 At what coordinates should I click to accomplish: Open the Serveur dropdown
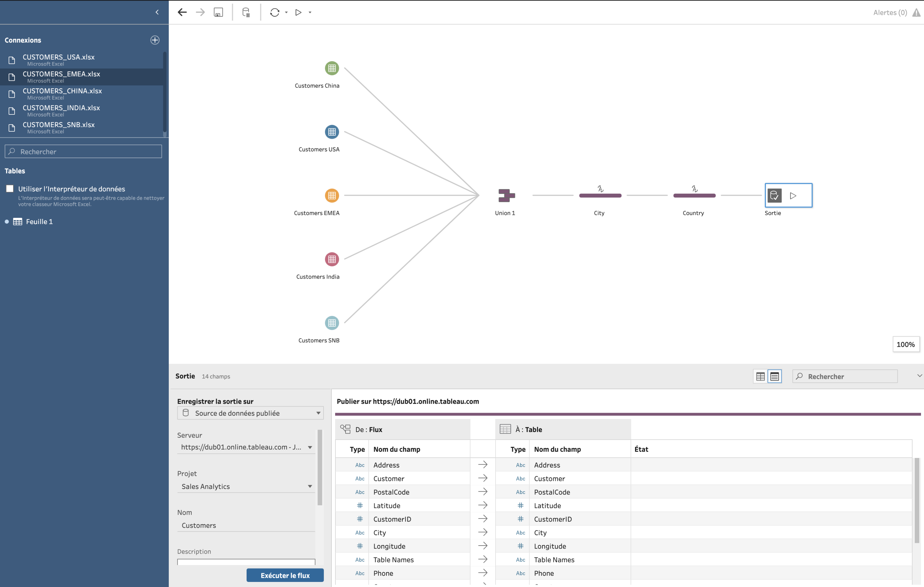(x=246, y=447)
